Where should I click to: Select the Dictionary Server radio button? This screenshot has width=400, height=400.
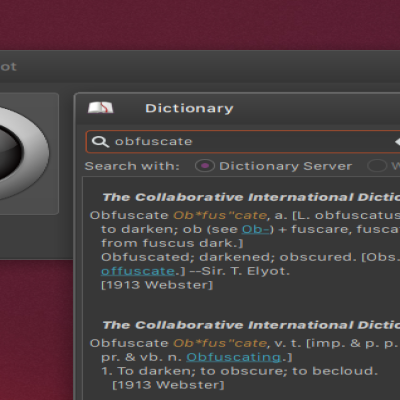pyautogui.click(x=204, y=166)
